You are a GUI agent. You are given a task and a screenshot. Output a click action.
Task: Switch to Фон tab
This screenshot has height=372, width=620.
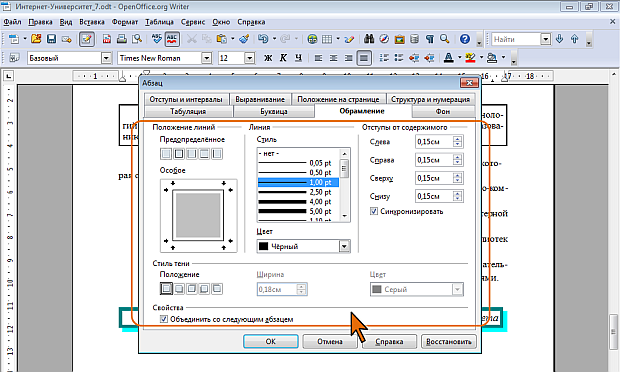[x=443, y=111]
